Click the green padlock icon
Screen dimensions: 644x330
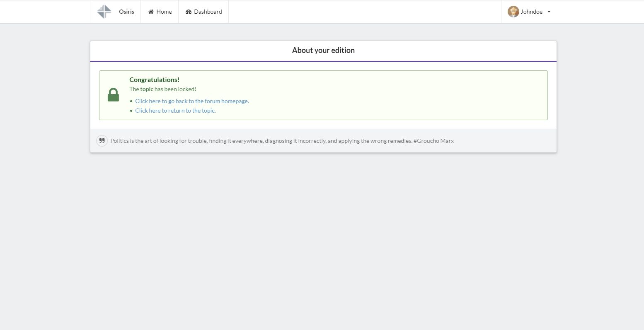pos(113,95)
